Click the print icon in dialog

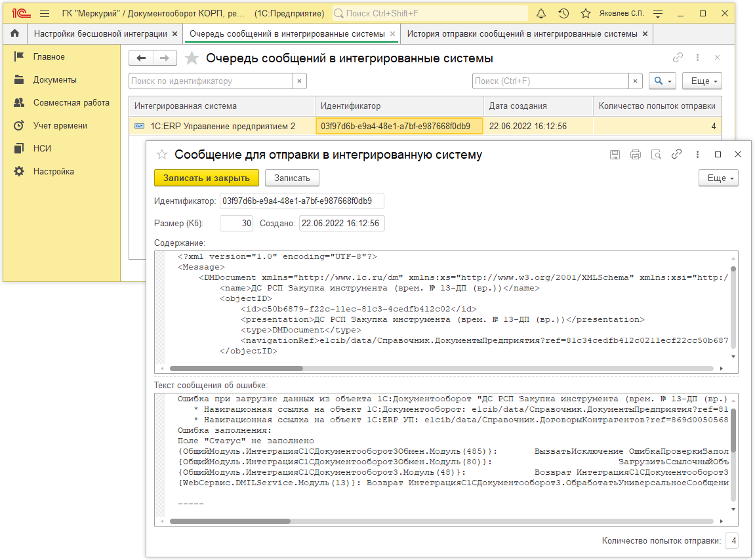click(x=635, y=155)
